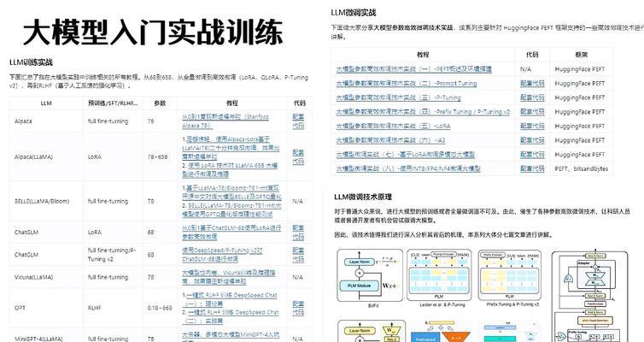Open tutorial (八) on INT8/FP4/NF4 fine-tuning
The height and width of the screenshot is (342, 644).
pos(408,168)
